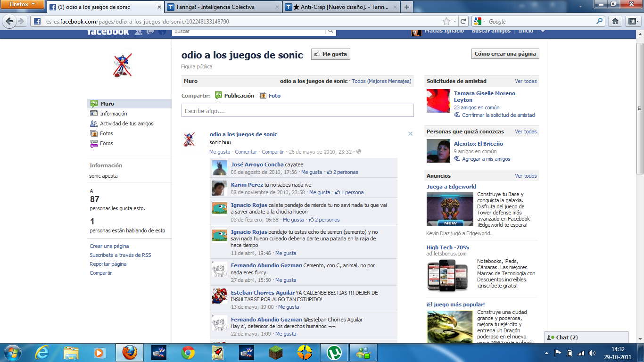
Task: Reload the page with the refresh icon
Action: tap(463, 21)
